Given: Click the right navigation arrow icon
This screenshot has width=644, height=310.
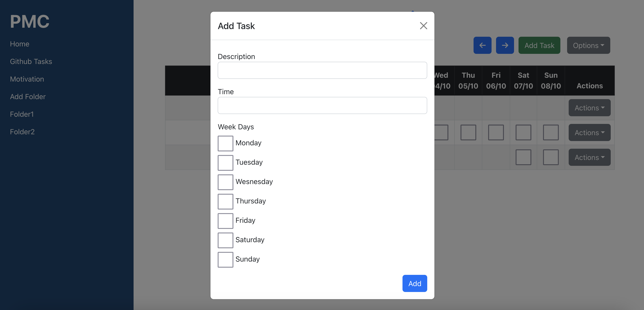Looking at the screenshot, I should (504, 45).
